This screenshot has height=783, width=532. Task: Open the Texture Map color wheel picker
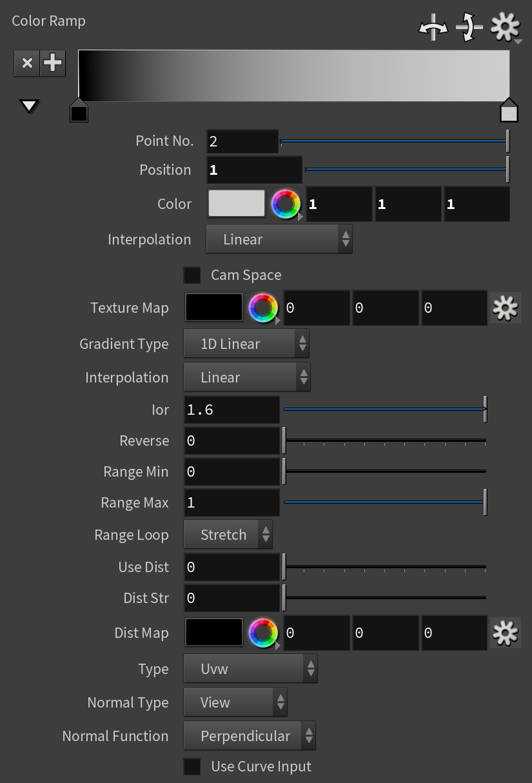pos(264,308)
